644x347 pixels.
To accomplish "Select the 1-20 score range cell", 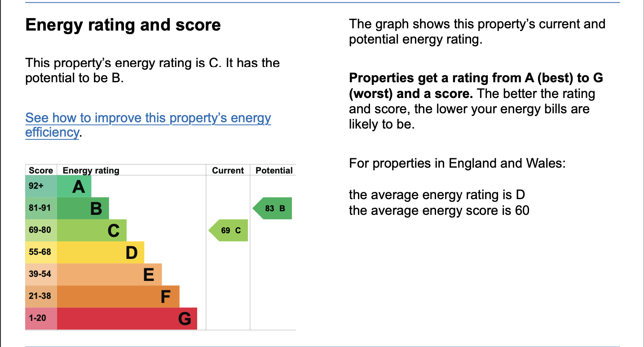I will (x=41, y=318).
